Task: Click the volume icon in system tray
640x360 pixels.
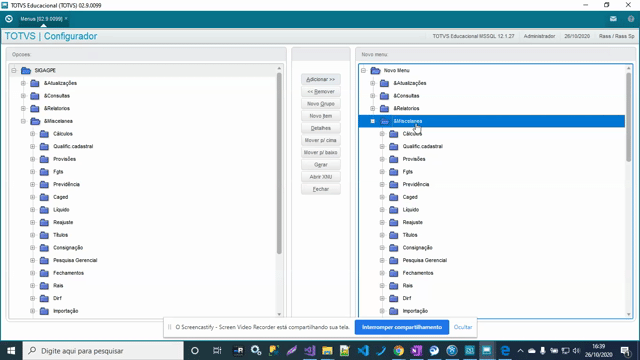Action: [x=576, y=351]
